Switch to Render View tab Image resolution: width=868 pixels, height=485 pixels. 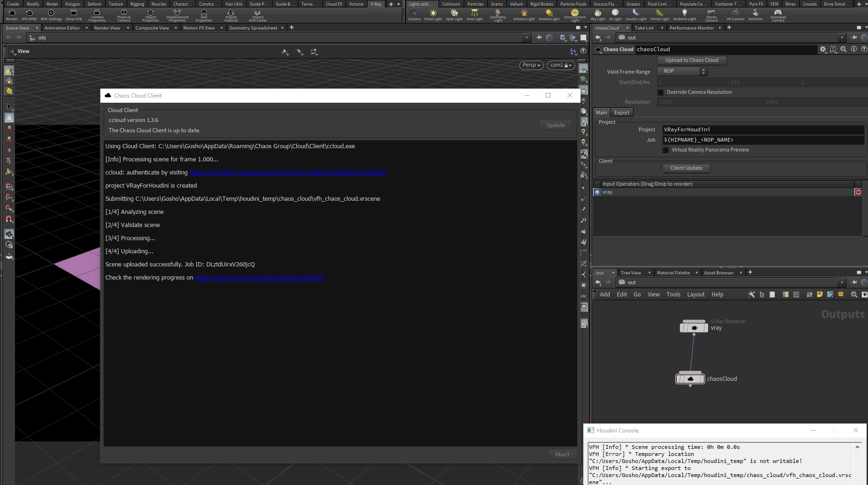pyautogui.click(x=107, y=28)
